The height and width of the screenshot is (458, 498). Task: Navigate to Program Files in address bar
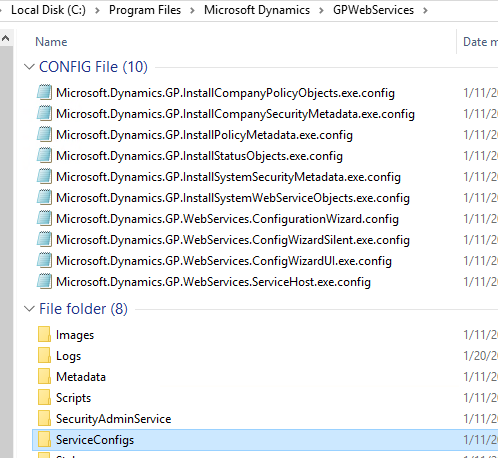pyautogui.click(x=145, y=10)
